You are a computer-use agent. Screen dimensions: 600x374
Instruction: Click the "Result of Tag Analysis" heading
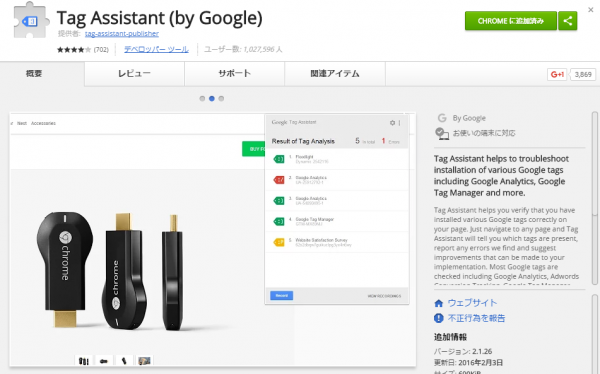point(303,141)
